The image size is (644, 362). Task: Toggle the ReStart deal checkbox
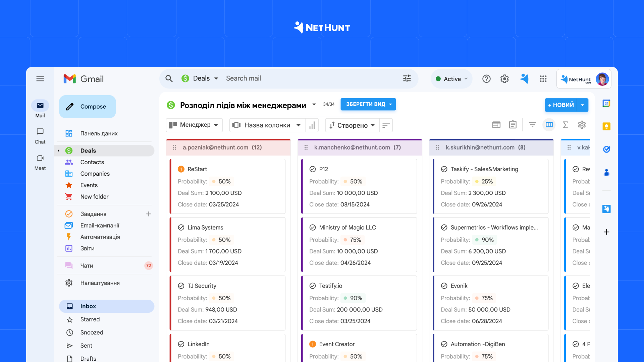coord(180,169)
